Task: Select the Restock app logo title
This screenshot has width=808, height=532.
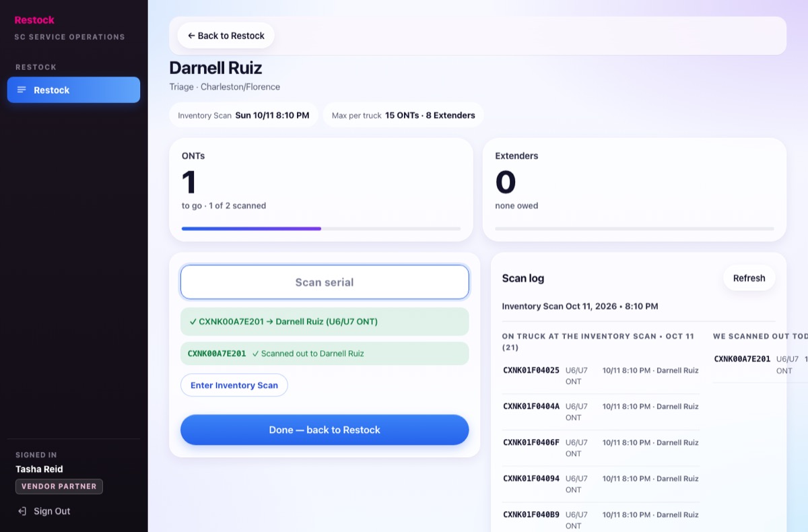Action: [x=34, y=20]
